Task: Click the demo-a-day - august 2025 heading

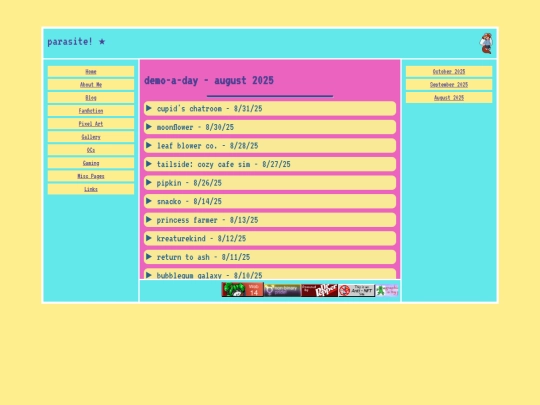Action: (209, 81)
